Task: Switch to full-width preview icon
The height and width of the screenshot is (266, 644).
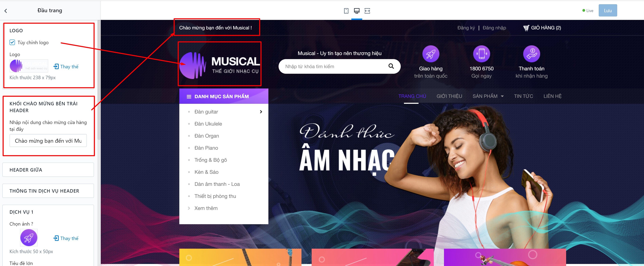Action: pos(367,11)
